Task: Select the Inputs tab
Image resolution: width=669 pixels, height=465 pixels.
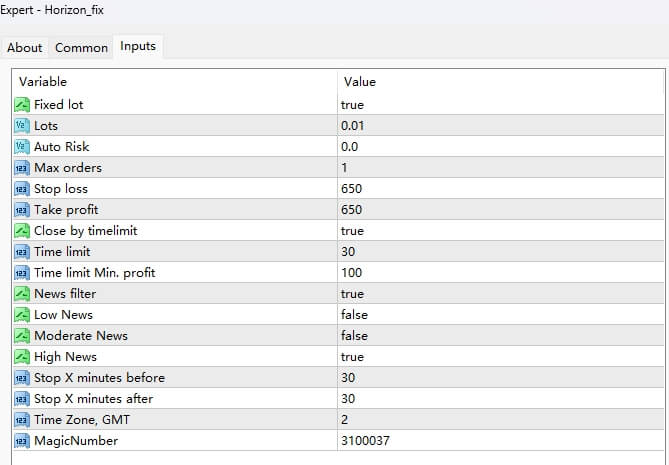Action: (138, 46)
